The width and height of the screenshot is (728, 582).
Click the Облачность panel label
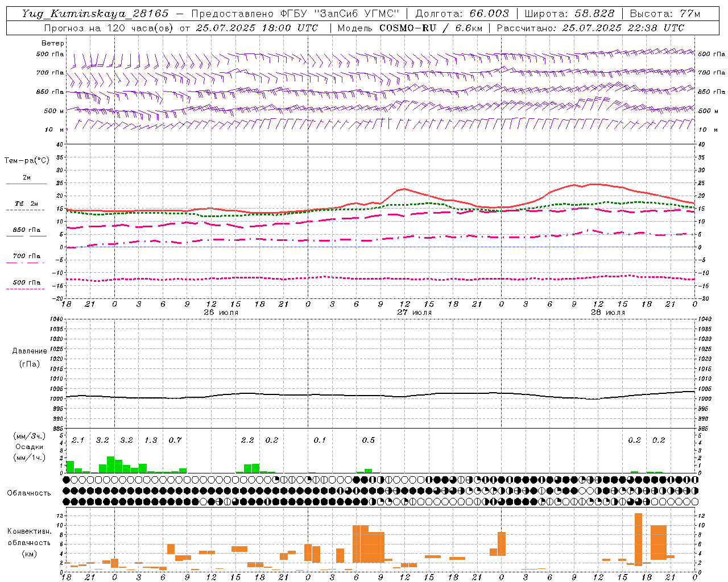coord(29,493)
